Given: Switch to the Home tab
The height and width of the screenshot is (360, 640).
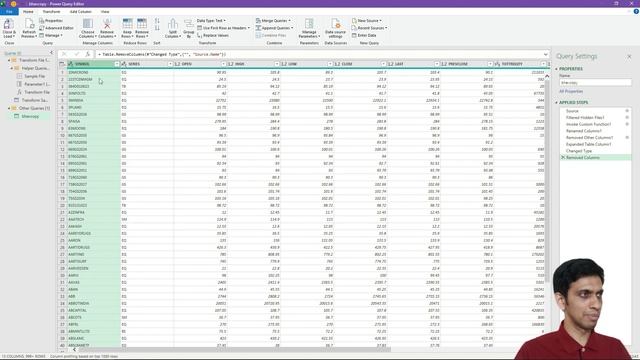Looking at the screenshot, I should 28,12.
